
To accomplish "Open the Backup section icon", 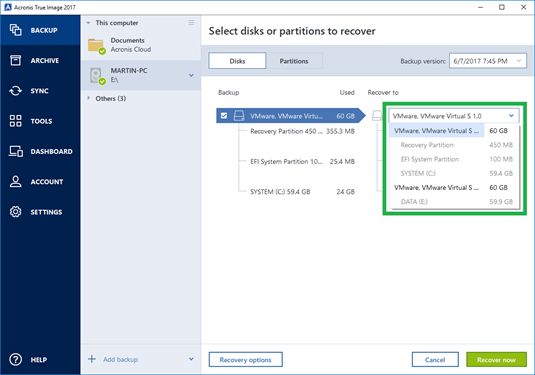I will pos(15,30).
